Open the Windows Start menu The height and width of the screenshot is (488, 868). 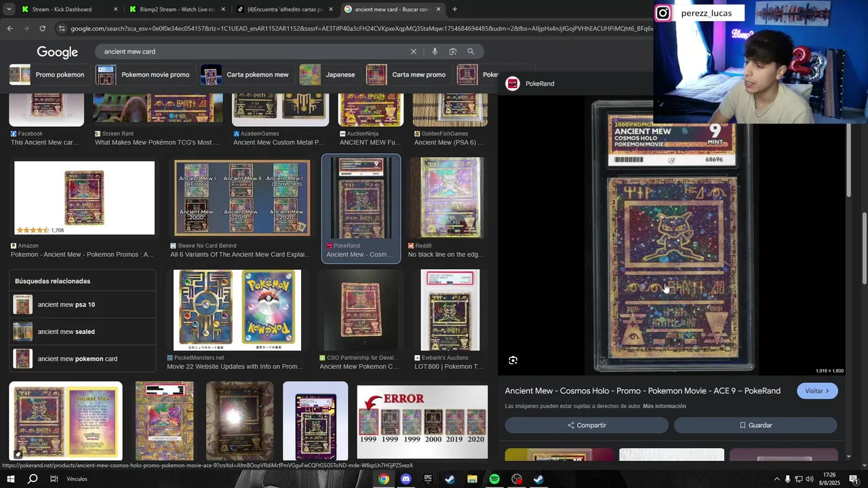click(x=10, y=479)
